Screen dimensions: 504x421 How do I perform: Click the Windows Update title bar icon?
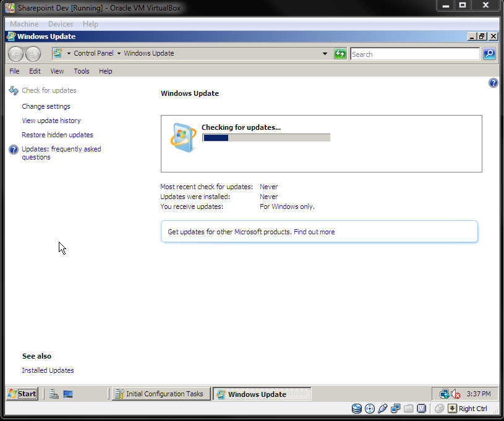pyautogui.click(x=11, y=36)
